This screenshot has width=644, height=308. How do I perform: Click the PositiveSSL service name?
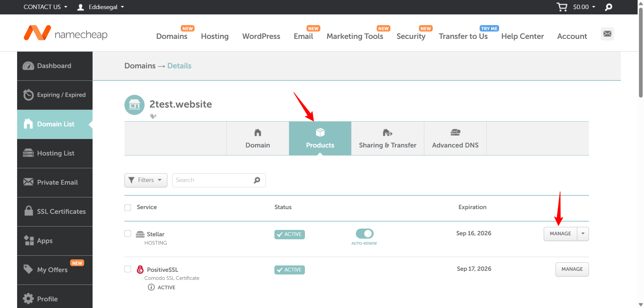[x=162, y=270]
